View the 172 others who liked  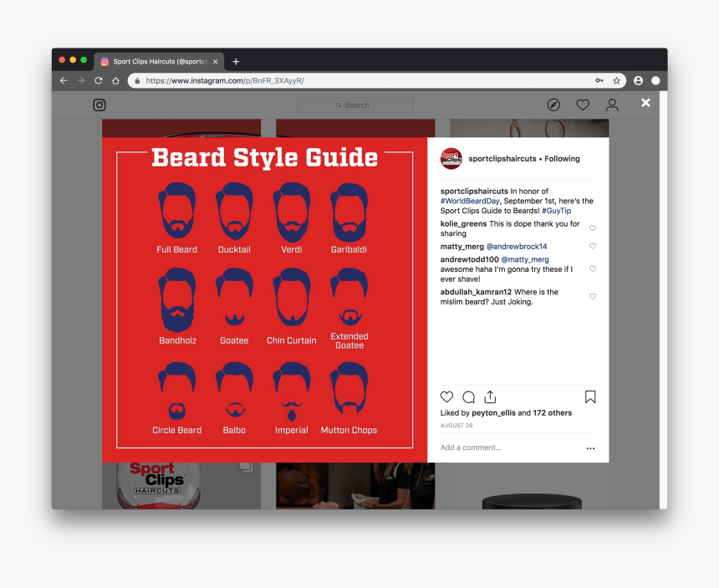coord(552,413)
